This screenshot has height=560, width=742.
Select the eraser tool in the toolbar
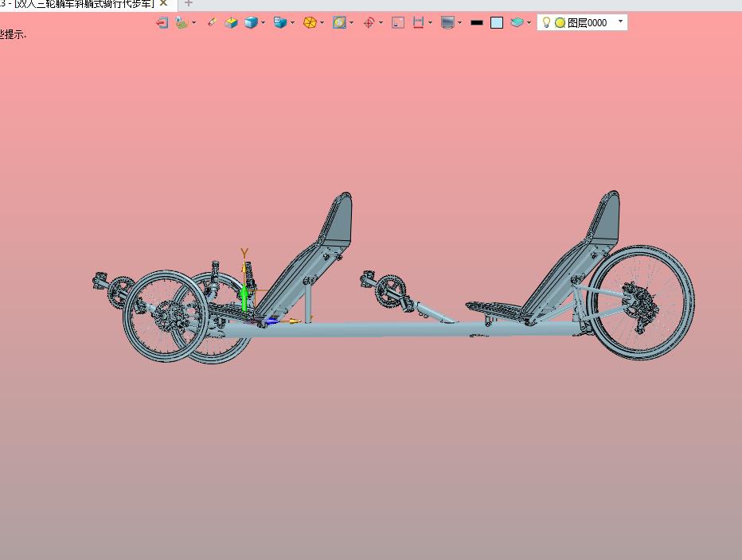coord(212,22)
